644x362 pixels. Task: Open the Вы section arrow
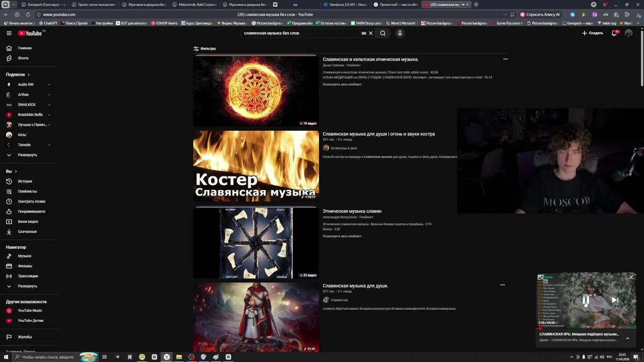click(16, 171)
